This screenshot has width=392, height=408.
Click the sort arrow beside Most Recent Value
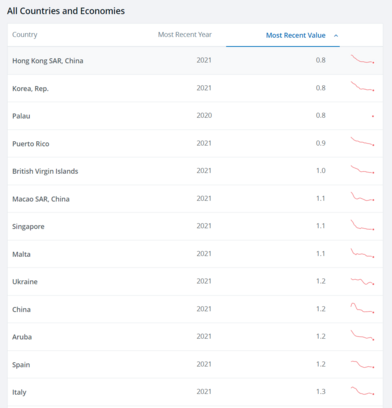336,36
